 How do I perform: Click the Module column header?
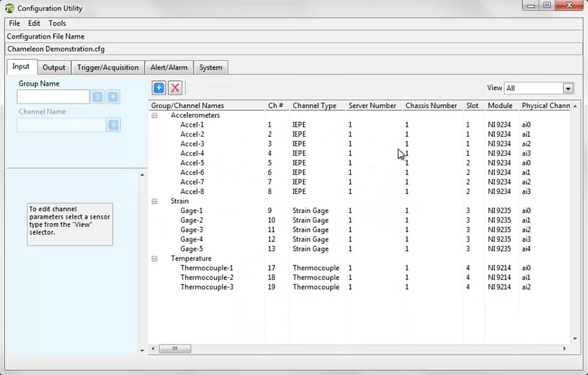[x=501, y=106]
